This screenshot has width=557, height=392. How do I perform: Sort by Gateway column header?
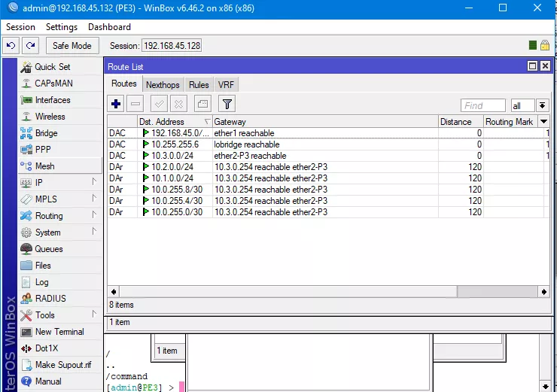325,122
